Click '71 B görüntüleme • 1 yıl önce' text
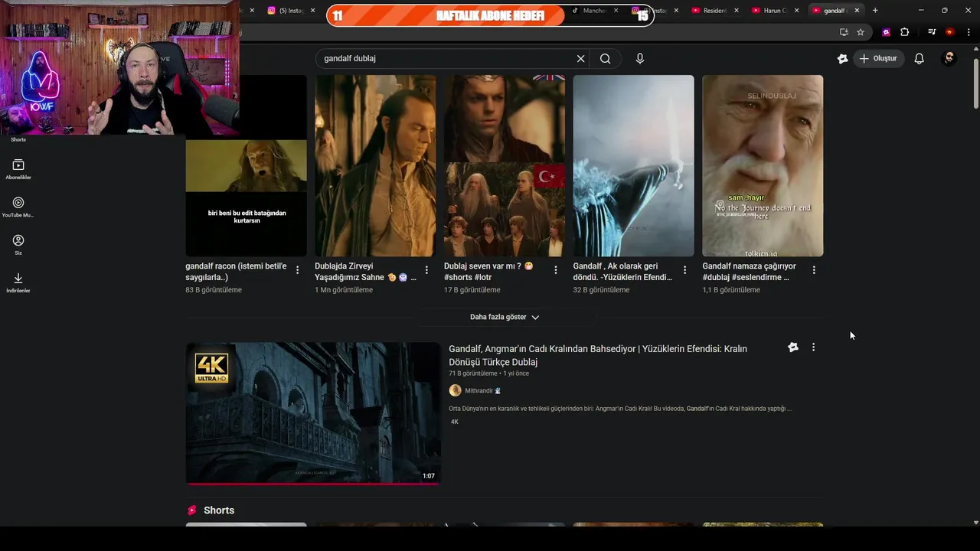This screenshot has height=551, width=980. pos(488,373)
